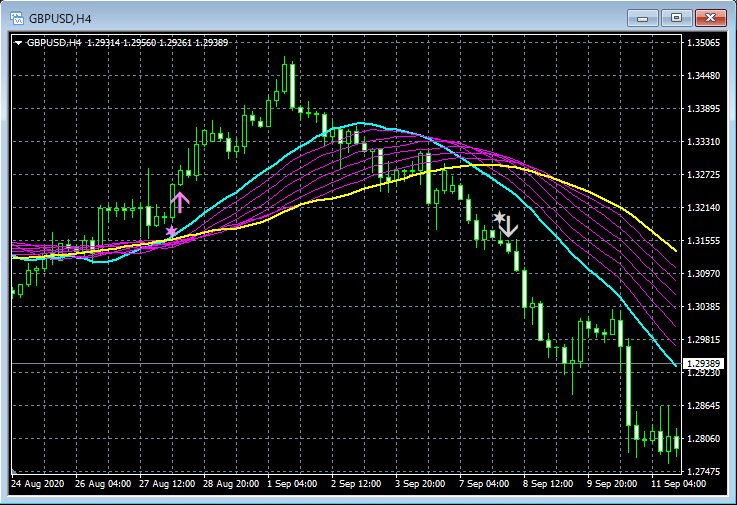Click the 1.35065 price scale label

pyautogui.click(x=703, y=43)
